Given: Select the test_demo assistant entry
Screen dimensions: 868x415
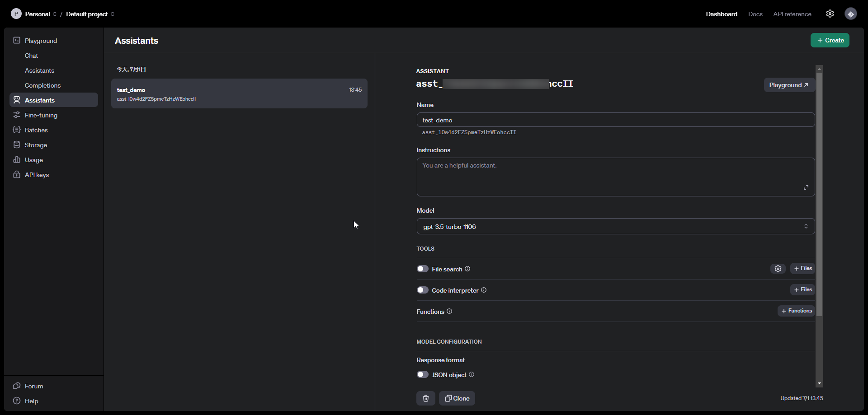Looking at the screenshot, I should coord(239,93).
